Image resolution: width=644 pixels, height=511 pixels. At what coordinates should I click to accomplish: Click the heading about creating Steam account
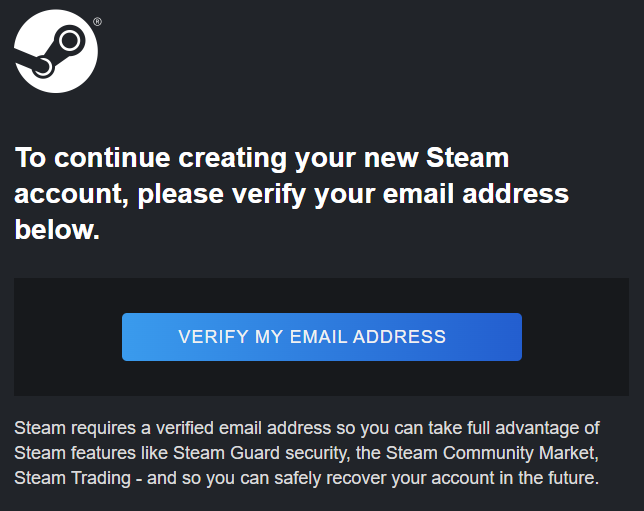[291, 194]
